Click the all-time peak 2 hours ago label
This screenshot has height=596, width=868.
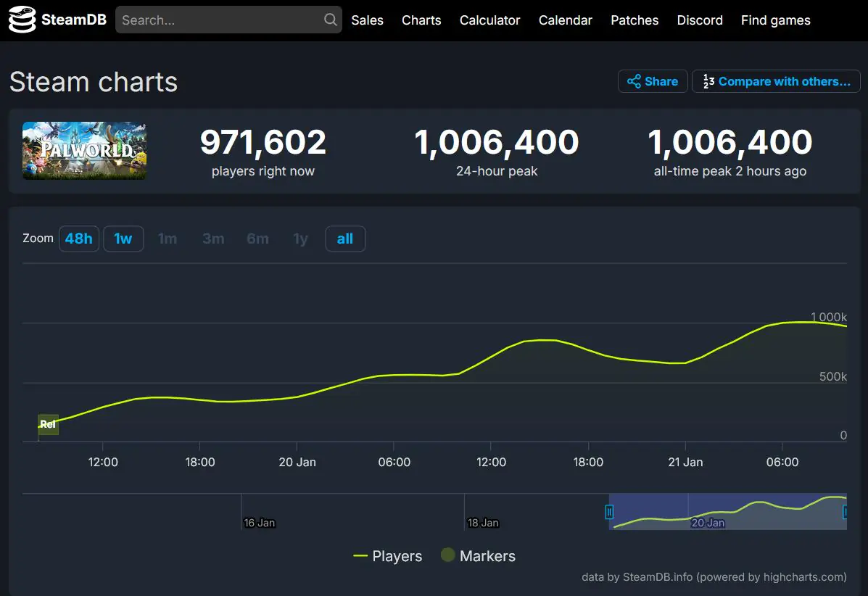[729, 171]
